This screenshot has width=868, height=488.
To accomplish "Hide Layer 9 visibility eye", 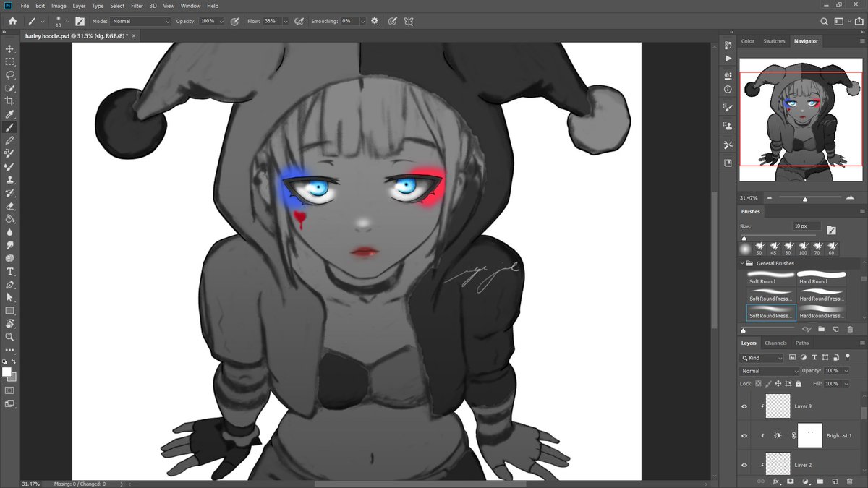I will coord(744,406).
